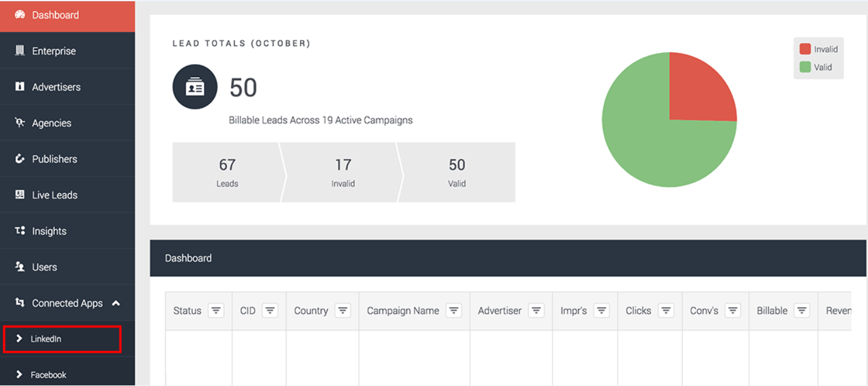The width and height of the screenshot is (868, 386).
Task: Open the Users page
Action: [67, 267]
